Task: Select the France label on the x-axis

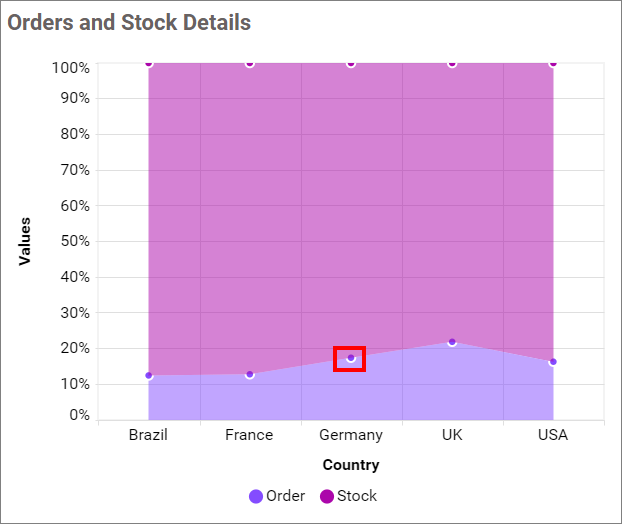Action: 250,435
